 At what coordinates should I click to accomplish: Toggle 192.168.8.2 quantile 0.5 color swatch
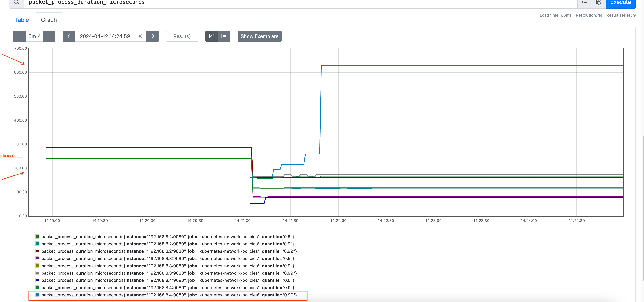(x=37, y=236)
